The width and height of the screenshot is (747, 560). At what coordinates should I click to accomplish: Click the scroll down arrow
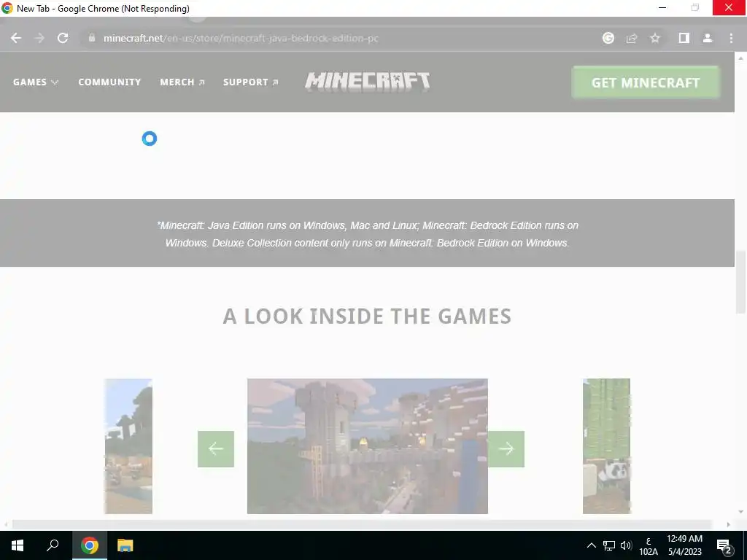pos(740,512)
